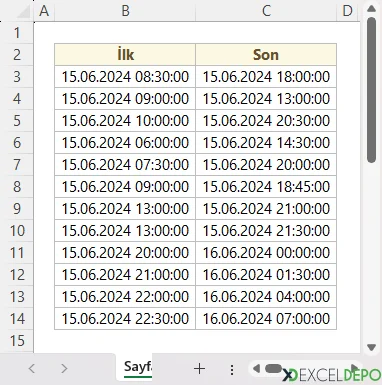
Task: Select cell containing 15.06.2024 18:45:00
Action: pyautogui.click(x=266, y=187)
